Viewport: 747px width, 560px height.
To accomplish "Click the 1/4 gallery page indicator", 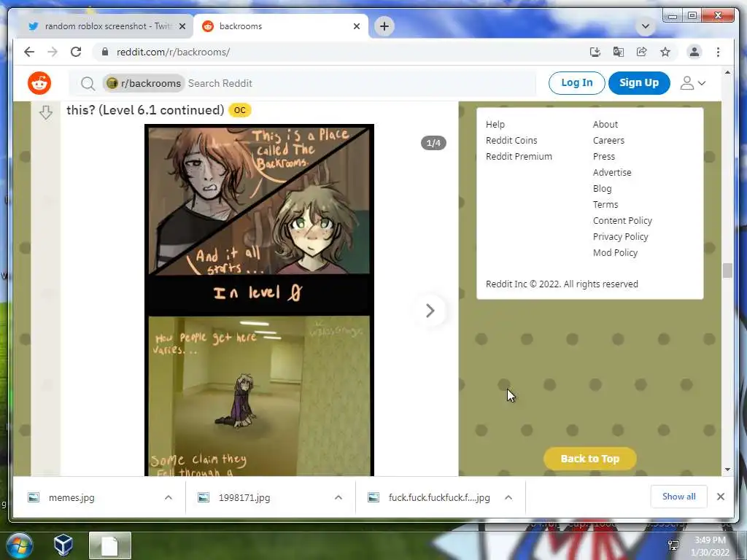I will tap(433, 143).
